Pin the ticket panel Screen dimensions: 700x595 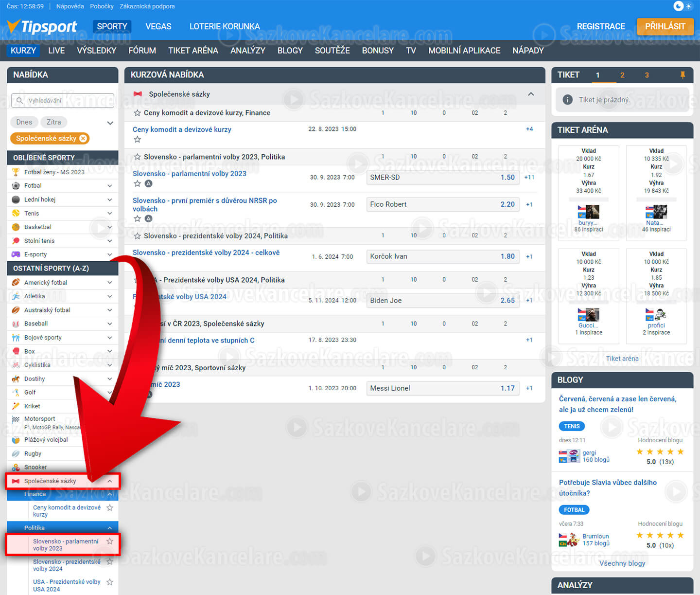682,75
